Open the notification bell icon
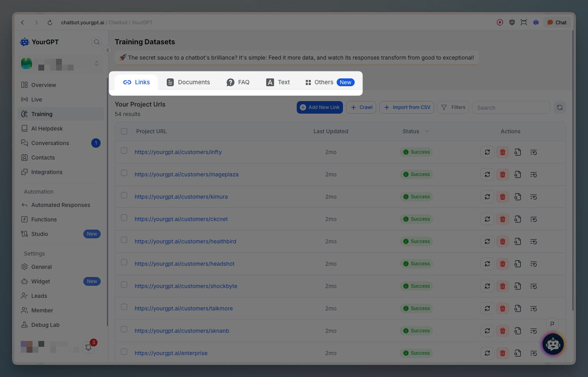Screen dimensions: 588x377 [88, 347]
